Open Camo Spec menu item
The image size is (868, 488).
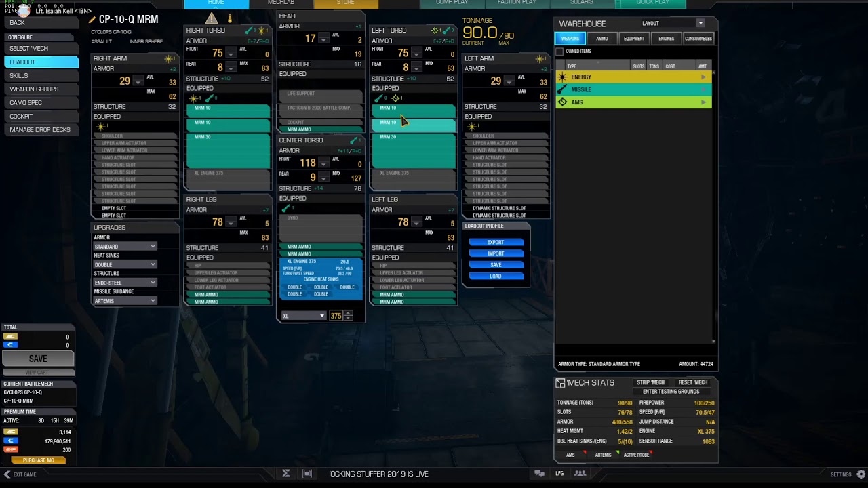coord(41,102)
